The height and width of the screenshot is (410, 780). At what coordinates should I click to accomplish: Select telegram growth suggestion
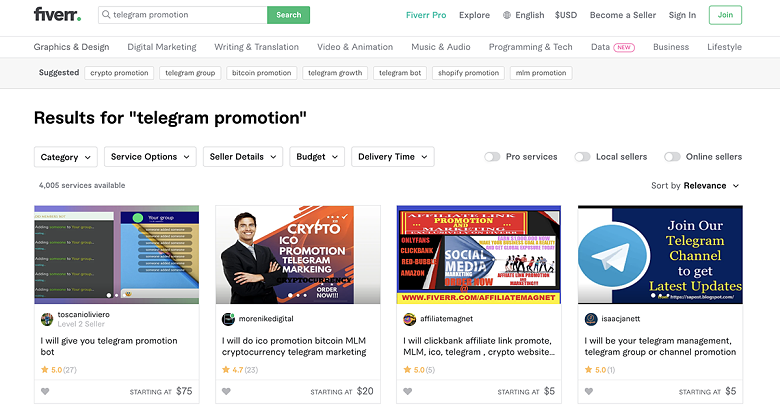tap(335, 73)
